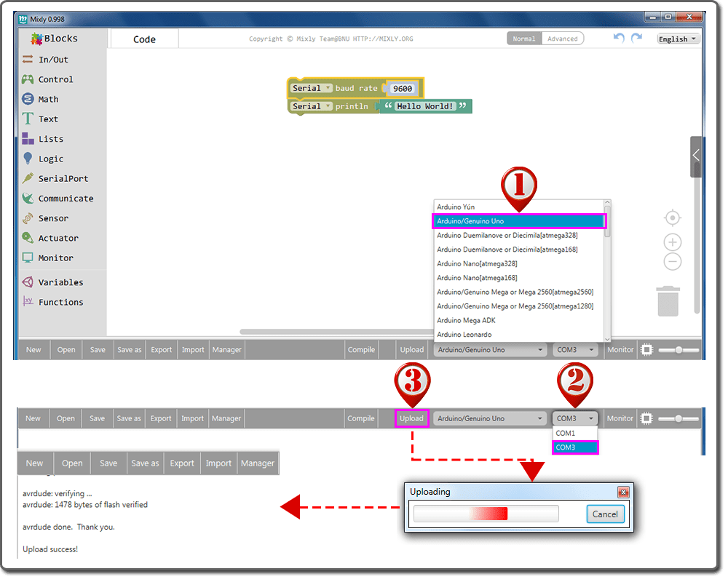This screenshot has width=728, height=582.
Task: Click the board list scrollbar
Action: tap(607, 223)
